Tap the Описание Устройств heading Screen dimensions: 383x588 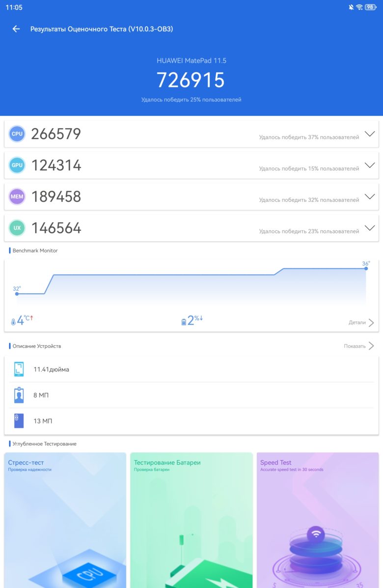37,346
